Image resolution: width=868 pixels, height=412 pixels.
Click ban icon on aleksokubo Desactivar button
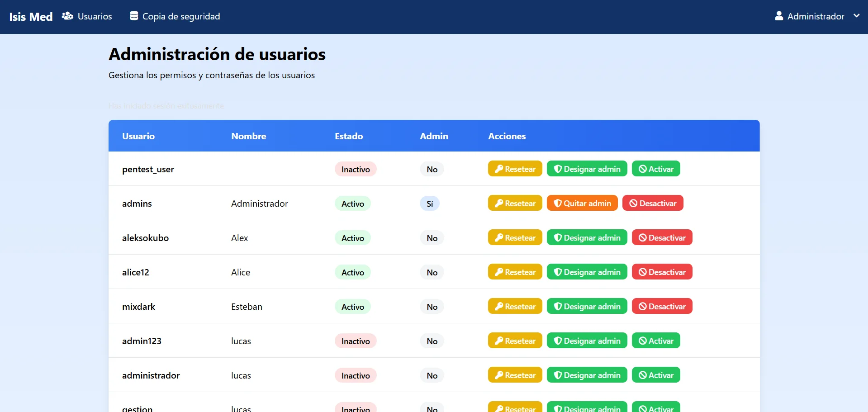point(642,237)
